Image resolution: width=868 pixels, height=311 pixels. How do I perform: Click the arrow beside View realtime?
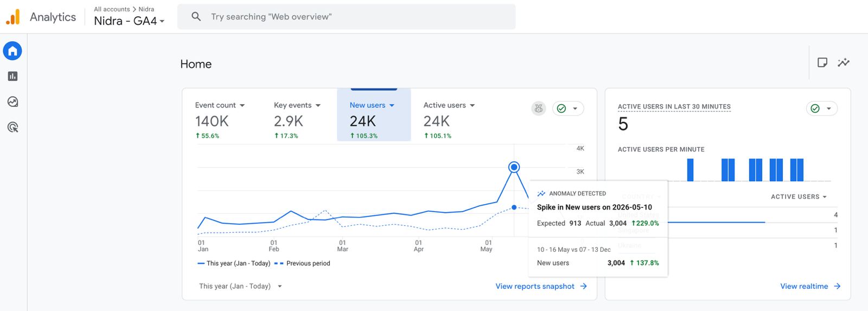click(837, 286)
